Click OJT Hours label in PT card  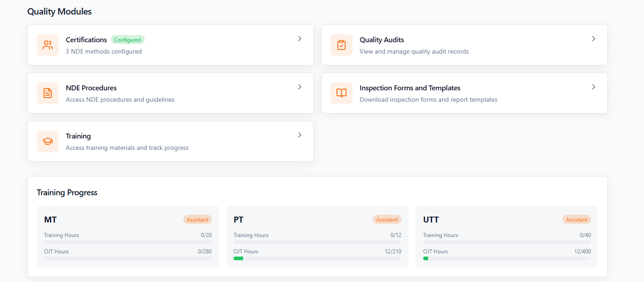click(x=246, y=252)
